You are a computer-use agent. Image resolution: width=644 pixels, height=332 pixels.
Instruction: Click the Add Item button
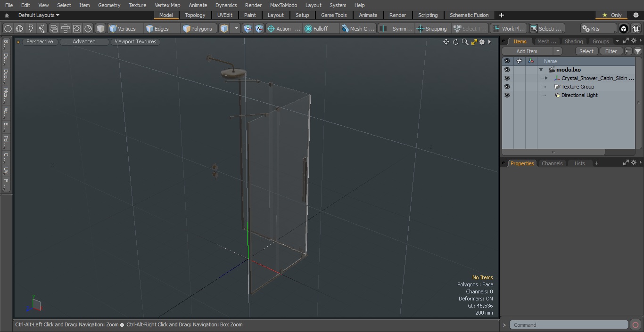pos(527,51)
